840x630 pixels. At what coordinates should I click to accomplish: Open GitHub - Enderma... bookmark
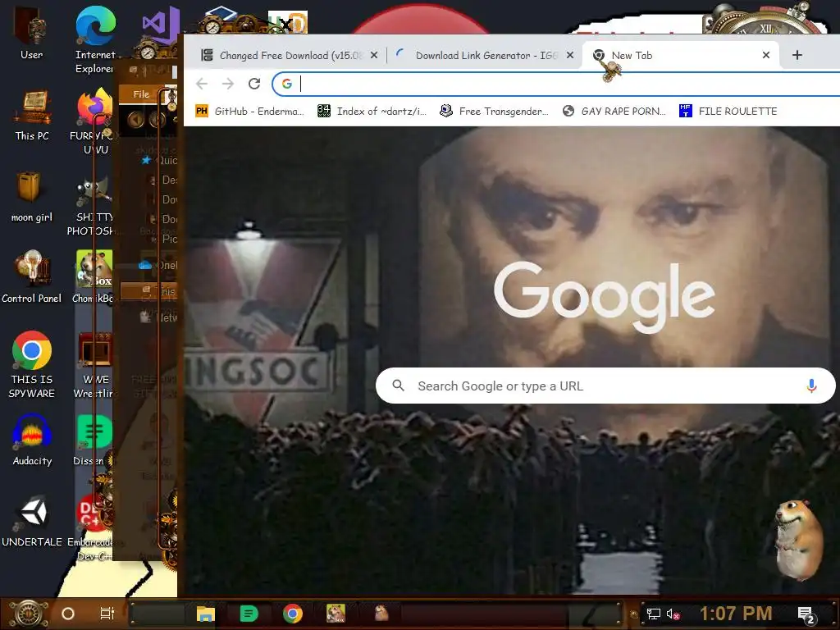[249, 111]
